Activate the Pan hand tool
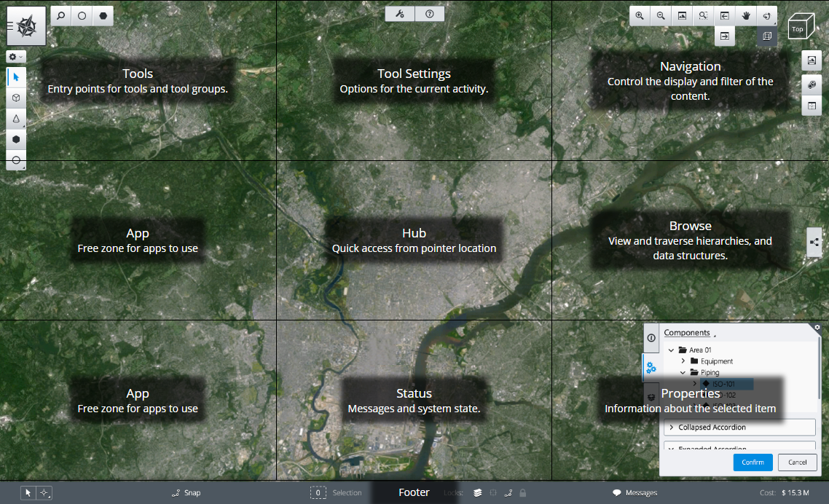 (x=745, y=16)
